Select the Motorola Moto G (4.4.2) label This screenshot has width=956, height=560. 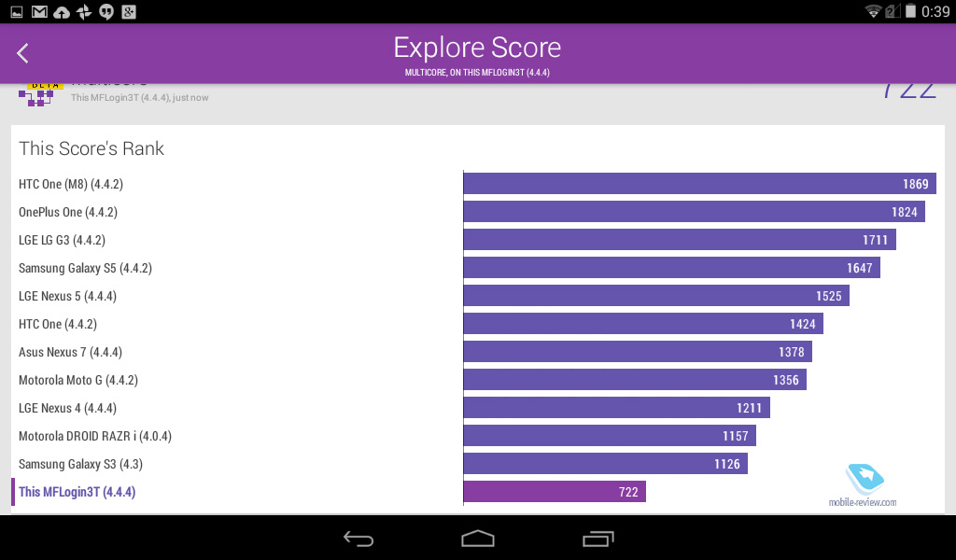(78, 380)
